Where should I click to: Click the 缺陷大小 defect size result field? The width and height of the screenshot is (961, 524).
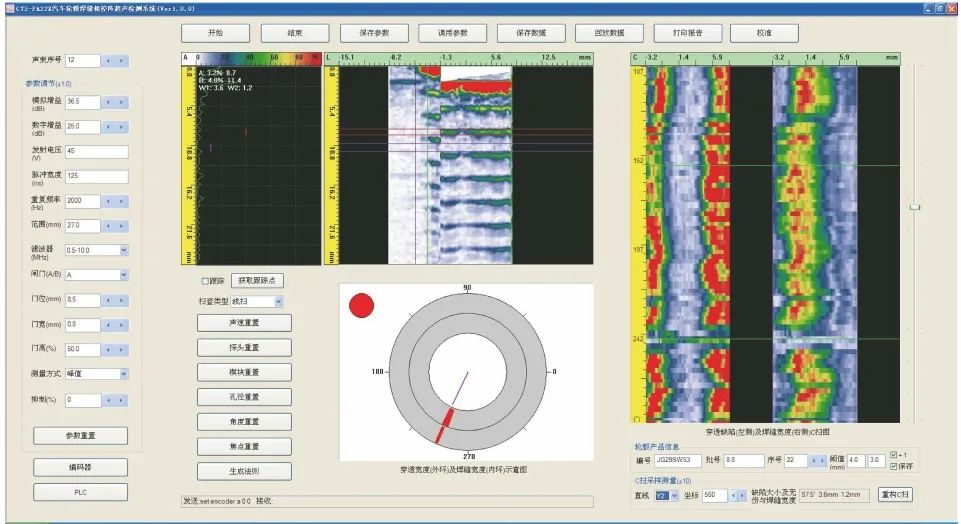click(x=835, y=495)
